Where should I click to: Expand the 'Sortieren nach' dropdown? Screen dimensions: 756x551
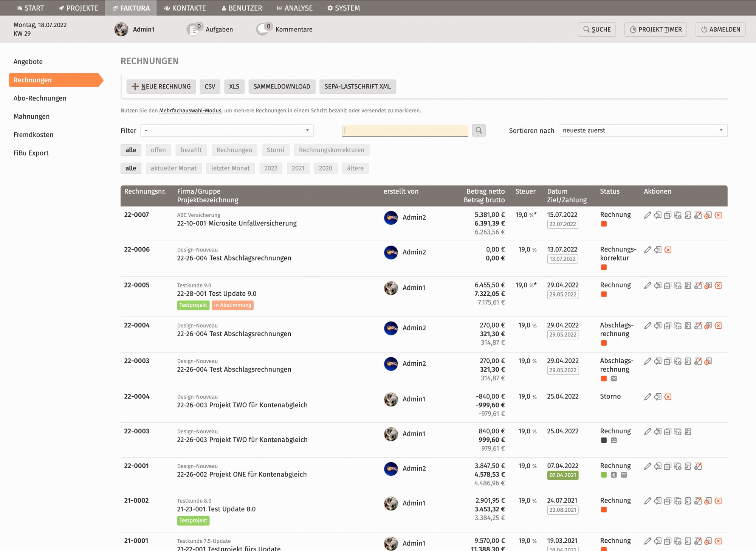point(643,130)
